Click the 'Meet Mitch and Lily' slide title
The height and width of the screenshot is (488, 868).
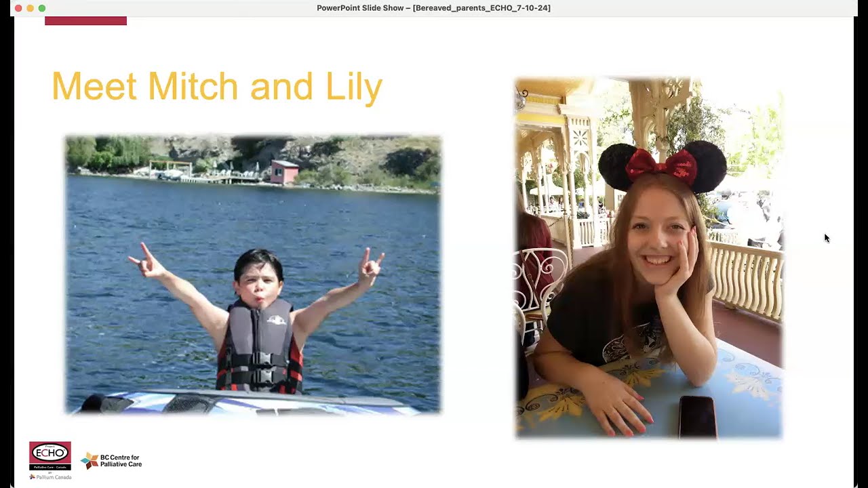point(217,87)
